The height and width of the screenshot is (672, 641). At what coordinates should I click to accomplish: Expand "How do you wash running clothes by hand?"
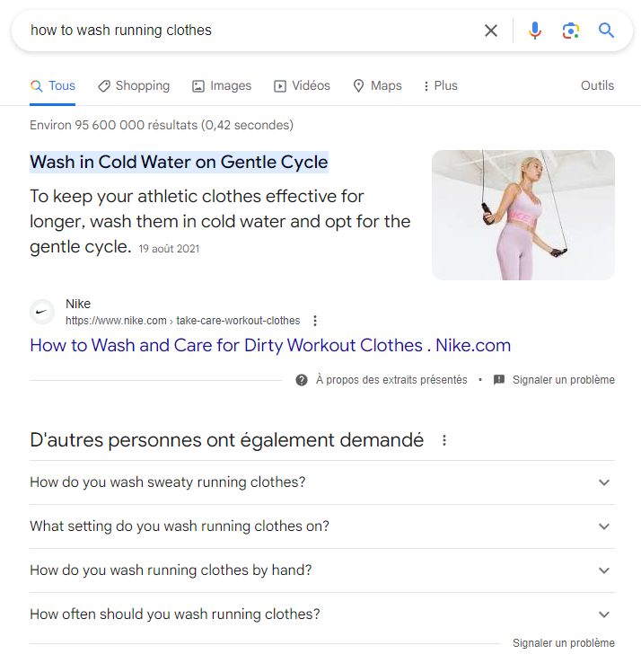pos(604,570)
